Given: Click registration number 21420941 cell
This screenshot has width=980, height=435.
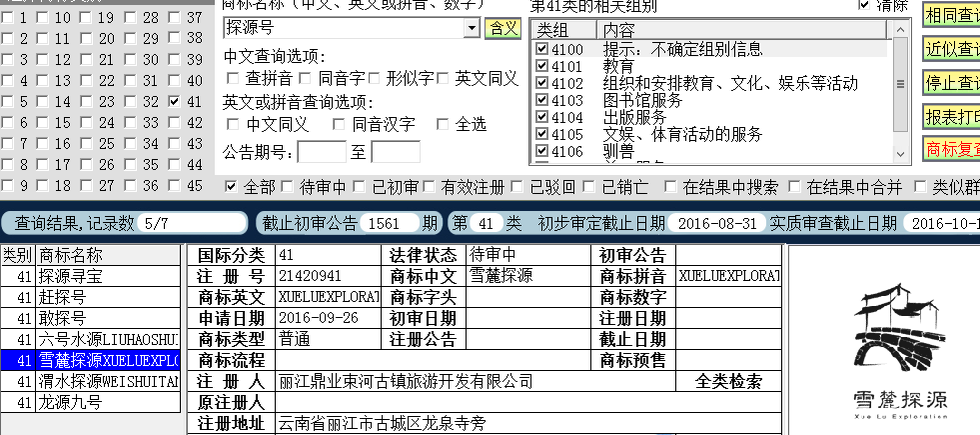Looking at the screenshot, I should [328, 276].
